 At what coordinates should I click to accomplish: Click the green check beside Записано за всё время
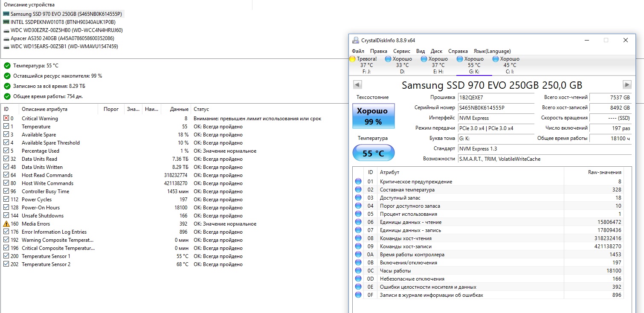coord(7,86)
